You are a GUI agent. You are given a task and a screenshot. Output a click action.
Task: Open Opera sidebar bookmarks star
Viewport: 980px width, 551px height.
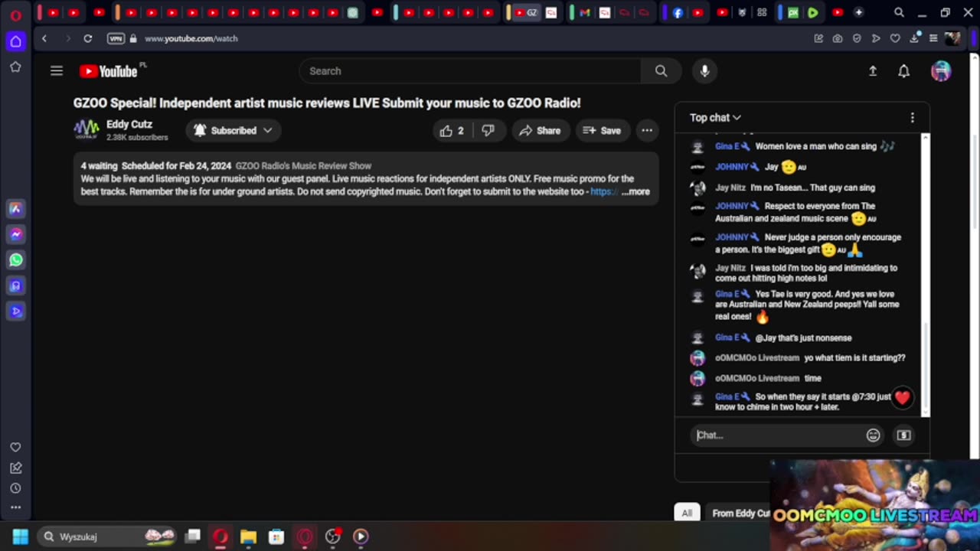point(15,67)
